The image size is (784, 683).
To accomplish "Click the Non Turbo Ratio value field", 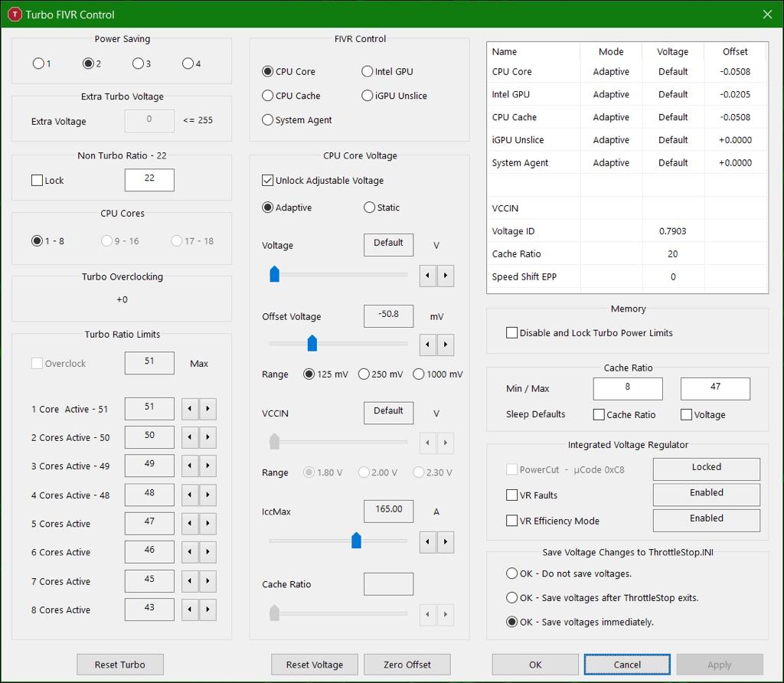I will pos(149,179).
